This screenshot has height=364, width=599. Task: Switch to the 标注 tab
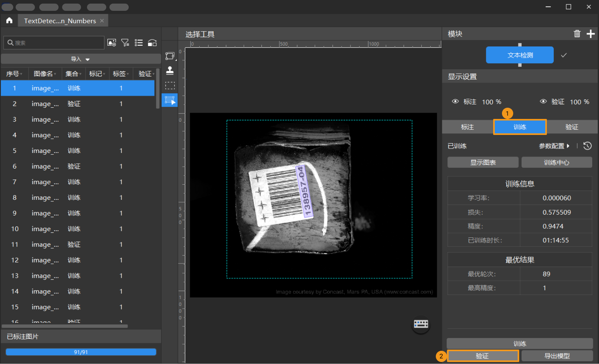tap(467, 127)
